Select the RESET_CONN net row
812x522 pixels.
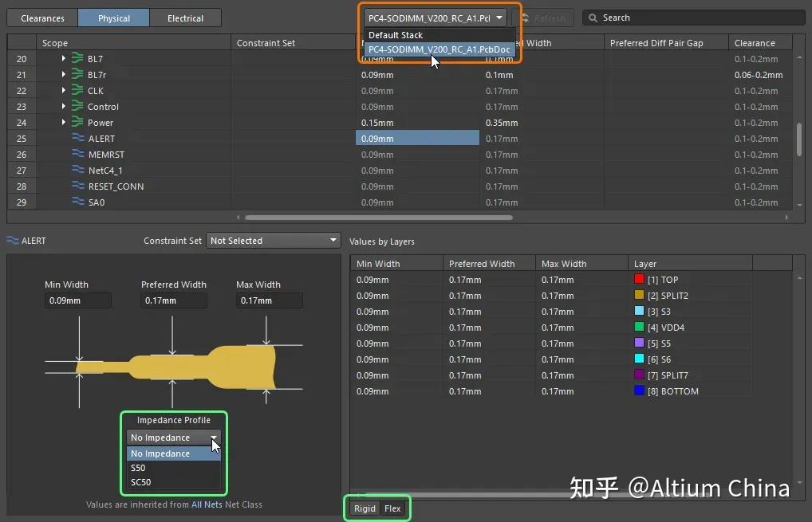400,186
